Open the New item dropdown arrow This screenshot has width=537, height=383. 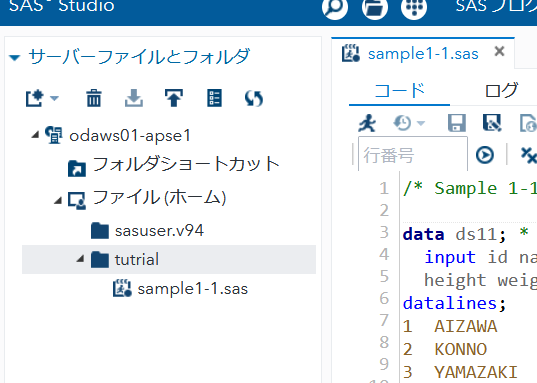54,99
